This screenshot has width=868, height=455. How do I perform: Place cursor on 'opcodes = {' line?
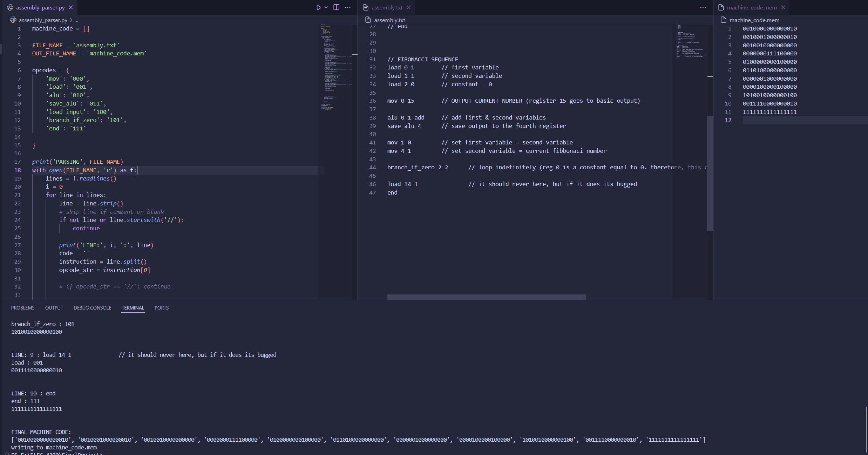(x=50, y=70)
